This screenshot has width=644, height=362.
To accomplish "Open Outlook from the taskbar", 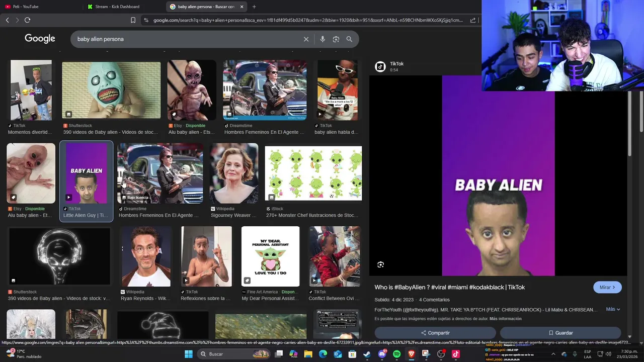I will pos(338,354).
